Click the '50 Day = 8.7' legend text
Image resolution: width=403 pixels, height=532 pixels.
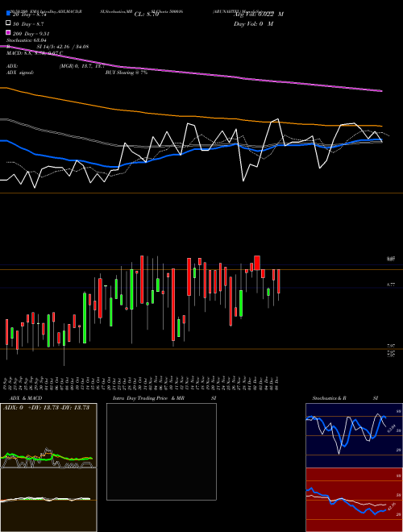pos(28,24)
